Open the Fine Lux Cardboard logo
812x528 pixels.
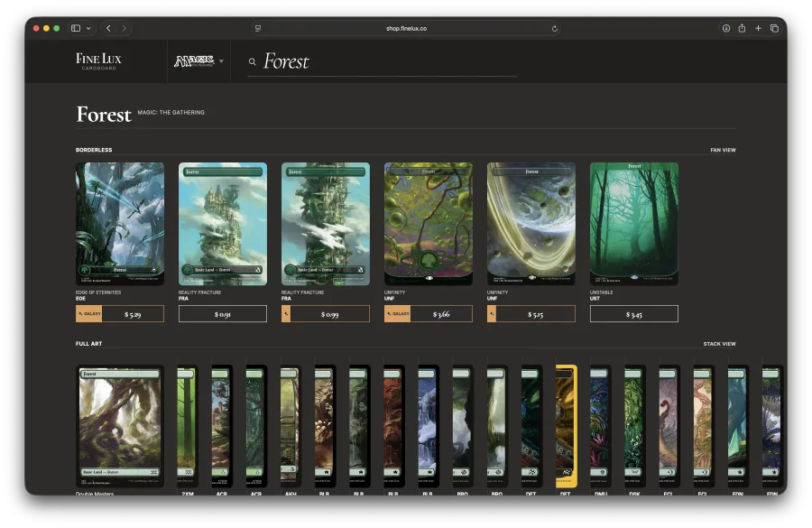[98, 61]
